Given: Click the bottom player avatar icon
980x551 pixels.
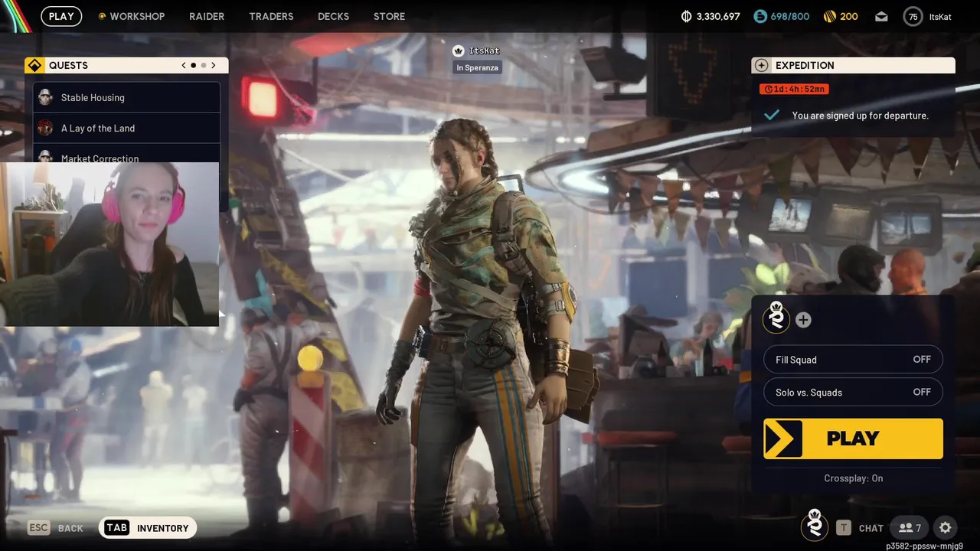Looking at the screenshot, I should tap(815, 526).
